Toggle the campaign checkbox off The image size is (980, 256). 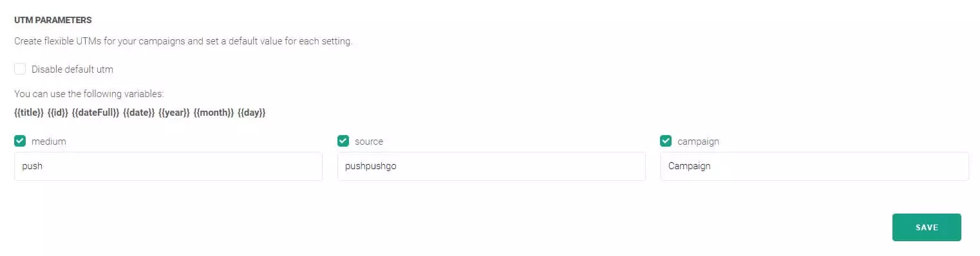coord(666,141)
